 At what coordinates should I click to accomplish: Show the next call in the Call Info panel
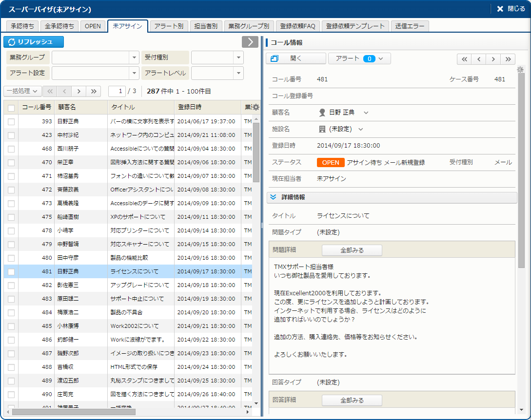(x=493, y=59)
